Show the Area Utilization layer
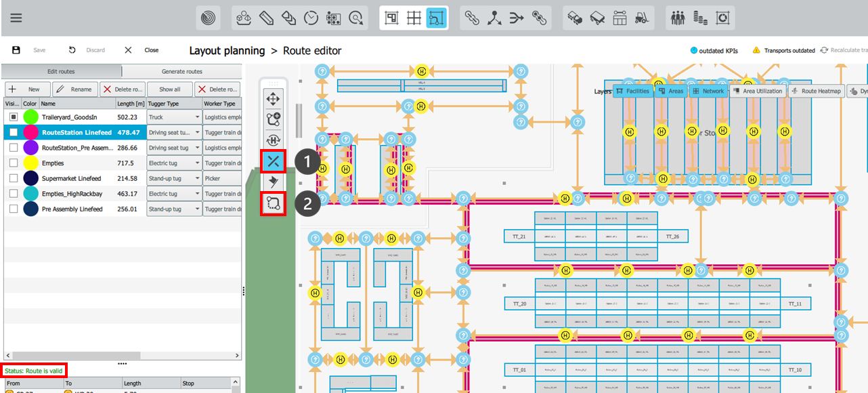This screenshot has width=868, height=393. pyautogui.click(x=758, y=91)
